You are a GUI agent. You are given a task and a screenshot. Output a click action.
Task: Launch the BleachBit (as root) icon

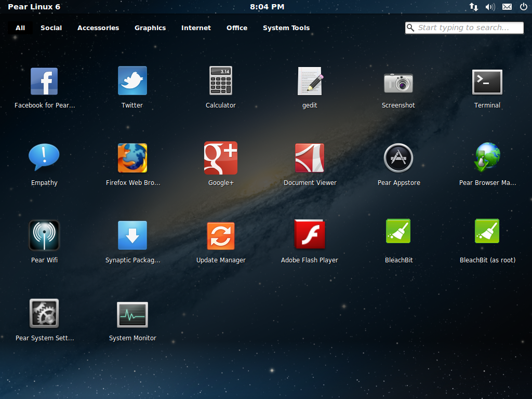tap(487, 231)
